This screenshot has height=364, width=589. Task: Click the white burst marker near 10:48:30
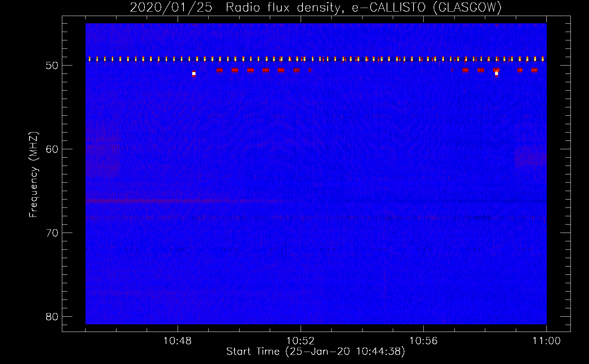(194, 74)
